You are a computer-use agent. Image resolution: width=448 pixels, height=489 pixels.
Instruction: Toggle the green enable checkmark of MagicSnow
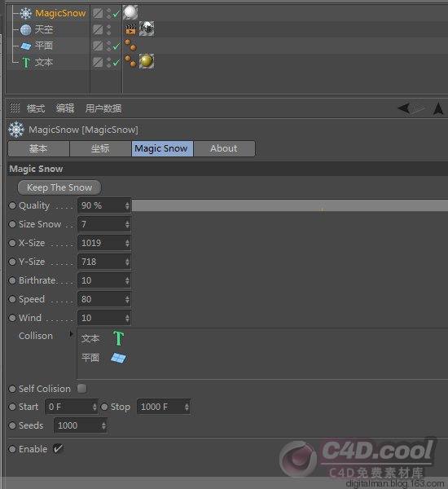116,14
